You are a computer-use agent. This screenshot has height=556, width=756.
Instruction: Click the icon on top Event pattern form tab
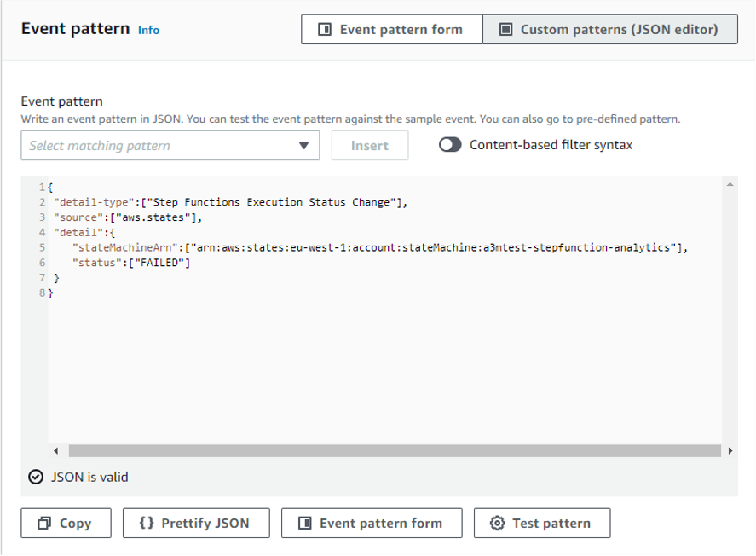pyautogui.click(x=324, y=30)
